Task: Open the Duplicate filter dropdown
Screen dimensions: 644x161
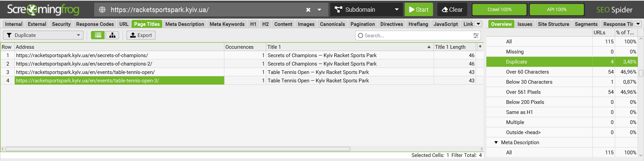Action: coord(43,35)
